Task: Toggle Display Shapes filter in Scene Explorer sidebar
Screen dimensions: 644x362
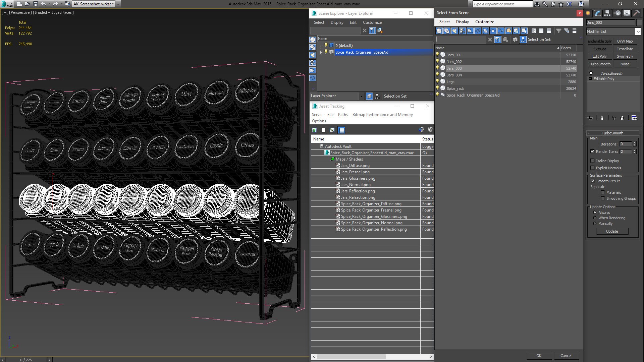Action: [x=313, y=47]
